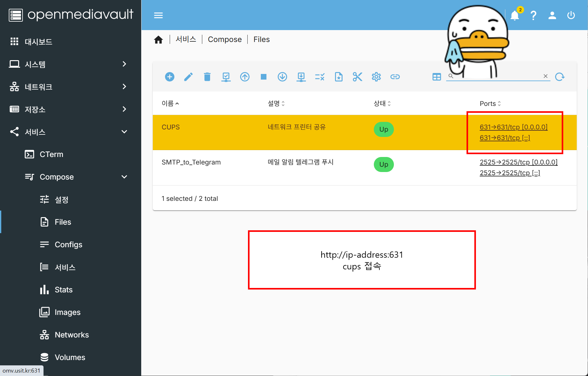Click the list-with-x icon in toolbar

pyautogui.click(x=320, y=77)
